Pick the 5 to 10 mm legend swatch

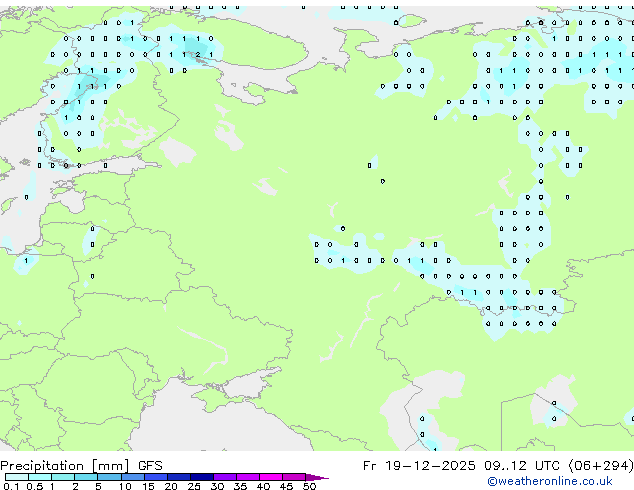(109, 477)
